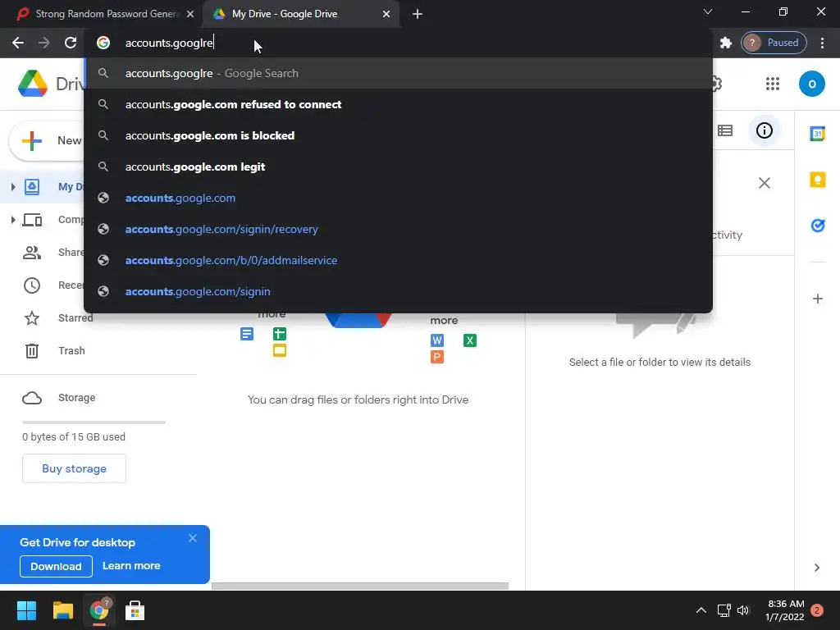The image size is (840, 630).
Task: Open Chrome three-dot menu
Action: (822, 43)
